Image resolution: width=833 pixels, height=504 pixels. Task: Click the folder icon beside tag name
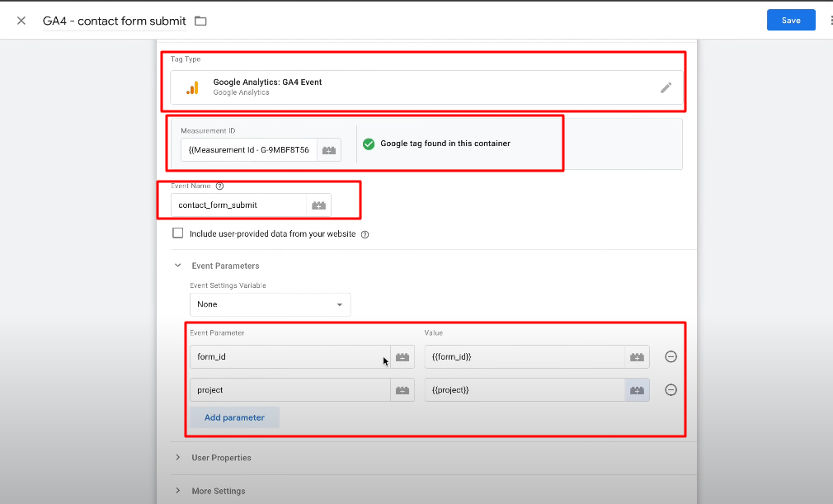pos(200,21)
